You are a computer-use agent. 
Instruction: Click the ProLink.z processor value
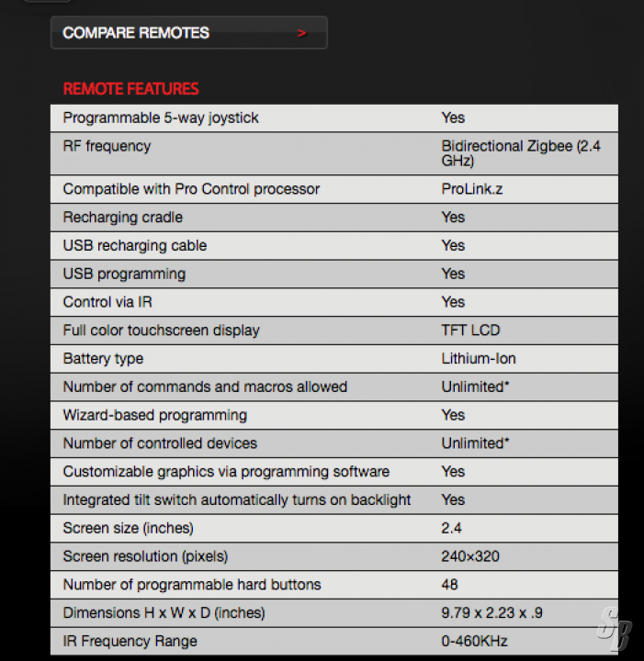(x=472, y=189)
